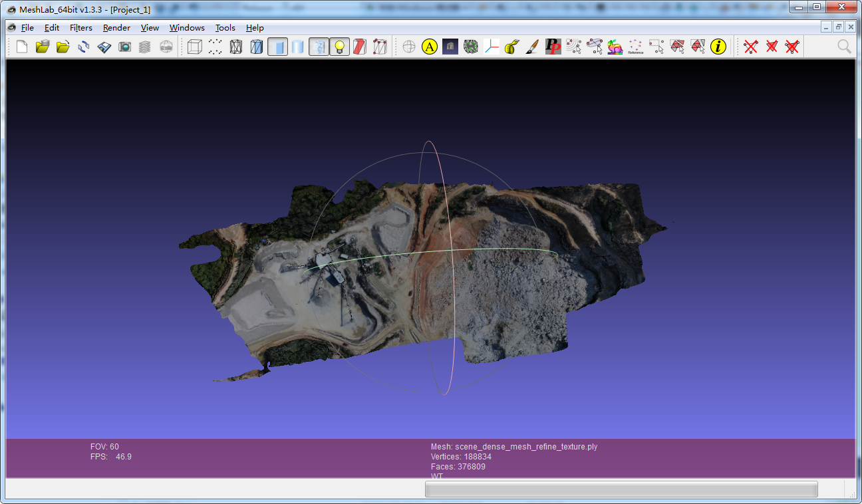Open the Filters menu

pyautogui.click(x=80, y=28)
